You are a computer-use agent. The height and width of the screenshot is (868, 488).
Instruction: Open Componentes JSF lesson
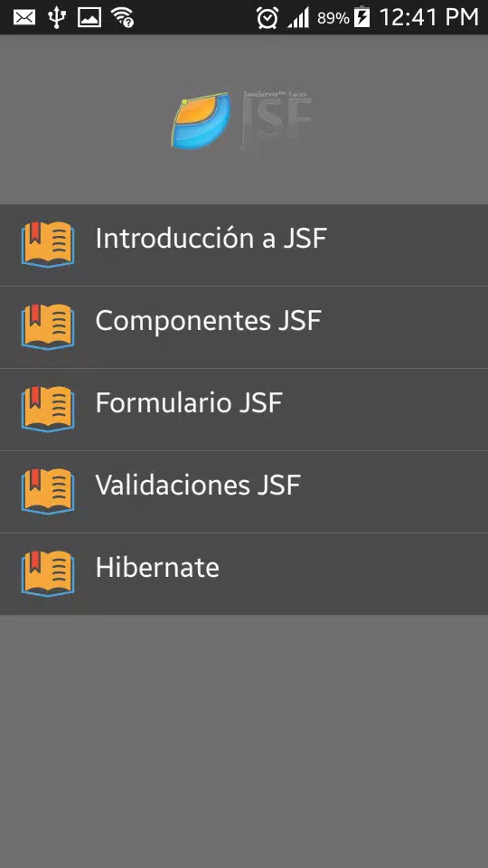pyautogui.click(x=244, y=327)
